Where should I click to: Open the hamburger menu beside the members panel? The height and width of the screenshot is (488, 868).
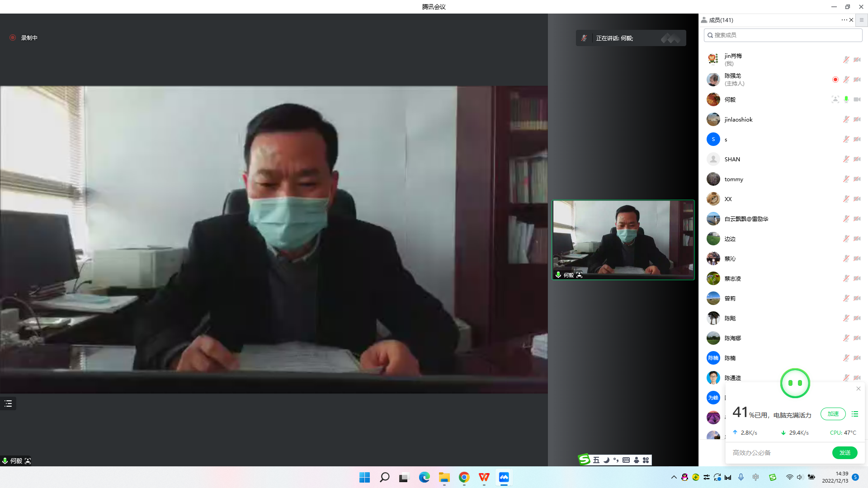pos(861,20)
